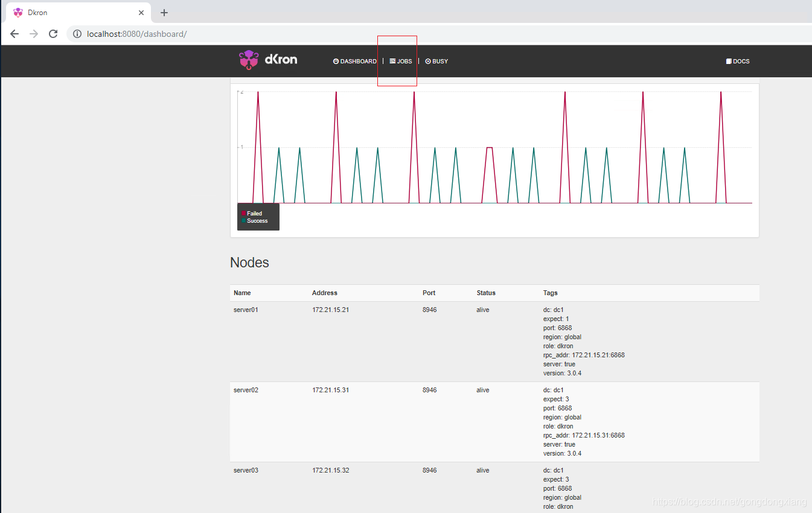Go to the Busy page
This screenshot has width=812, height=513.
[436, 62]
